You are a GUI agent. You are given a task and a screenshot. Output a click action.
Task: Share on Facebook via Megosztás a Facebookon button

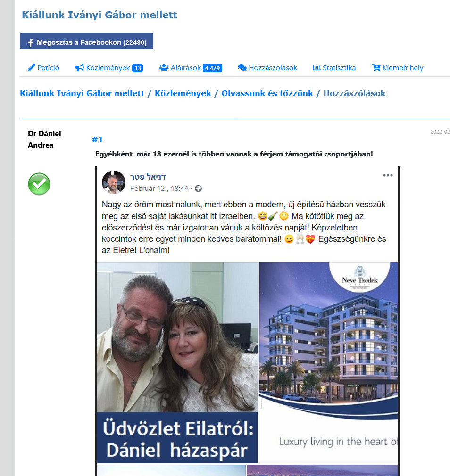(87, 41)
